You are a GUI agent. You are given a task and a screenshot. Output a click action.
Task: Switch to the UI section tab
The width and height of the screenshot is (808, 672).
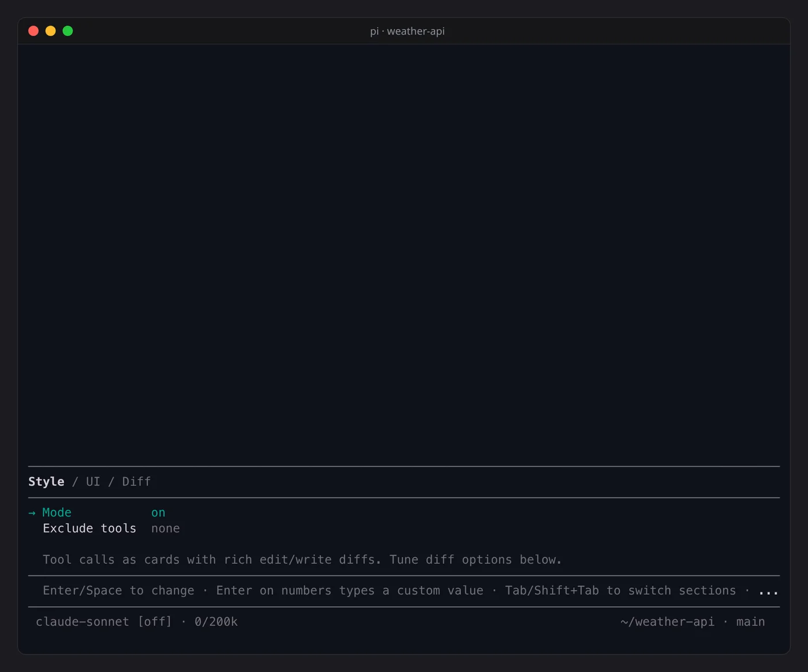pyautogui.click(x=93, y=482)
